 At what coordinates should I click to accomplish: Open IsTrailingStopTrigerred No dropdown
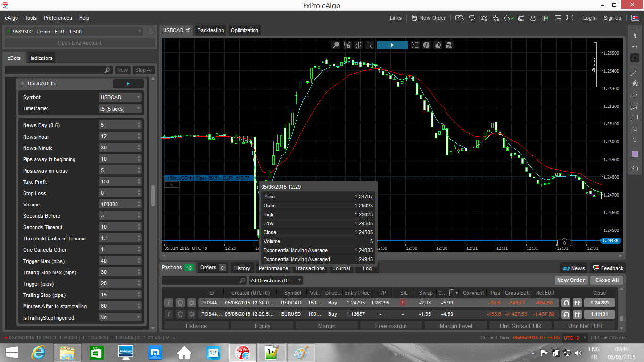(120, 318)
